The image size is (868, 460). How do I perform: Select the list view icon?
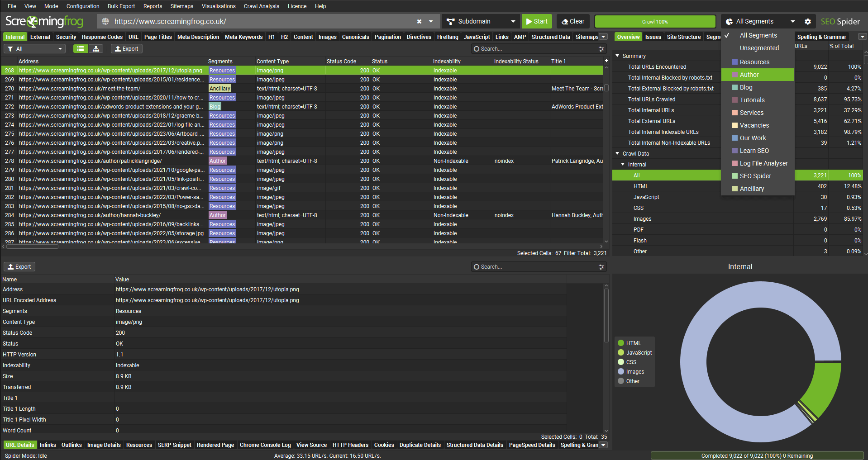tap(81, 49)
